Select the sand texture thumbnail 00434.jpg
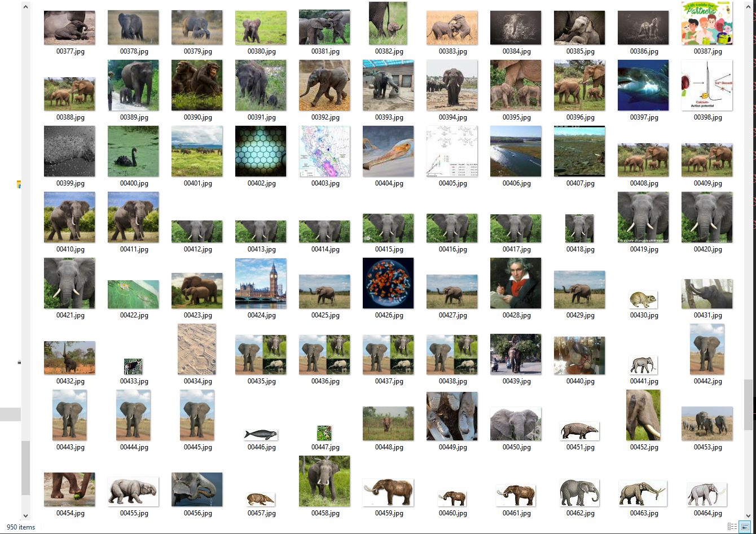756x534 pixels. [197, 349]
